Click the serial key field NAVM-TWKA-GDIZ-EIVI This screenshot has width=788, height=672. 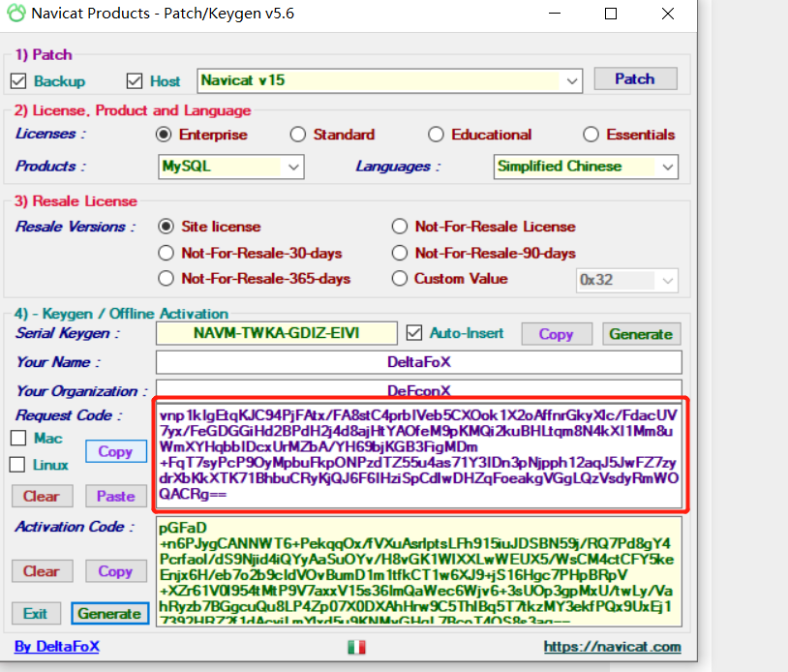[277, 333]
